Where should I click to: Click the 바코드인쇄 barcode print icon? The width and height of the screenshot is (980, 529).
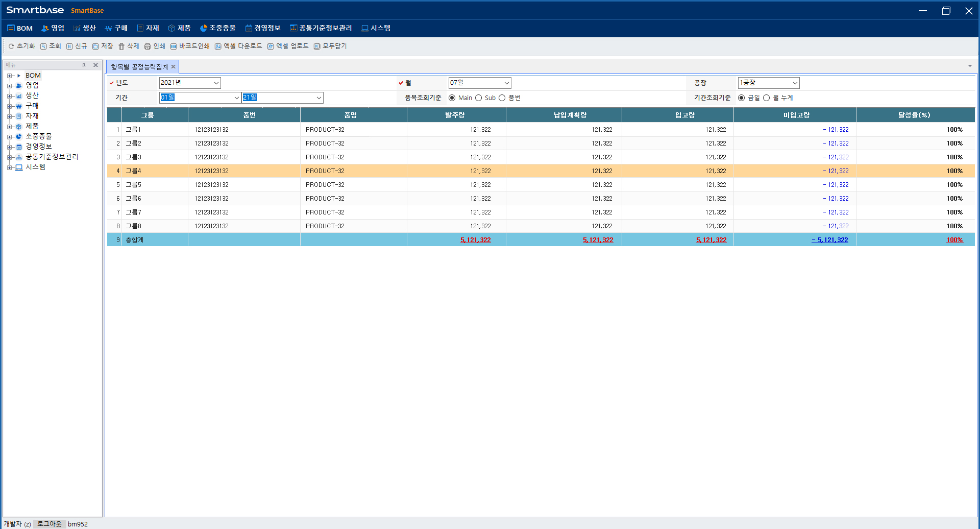pyautogui.click(x=174, y=46)
